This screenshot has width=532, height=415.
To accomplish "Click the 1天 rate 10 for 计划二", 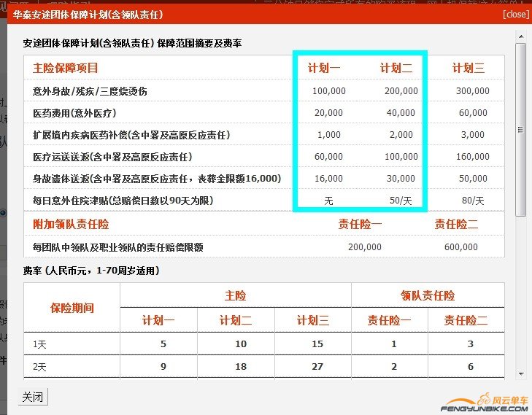I will tap(241, 344).
